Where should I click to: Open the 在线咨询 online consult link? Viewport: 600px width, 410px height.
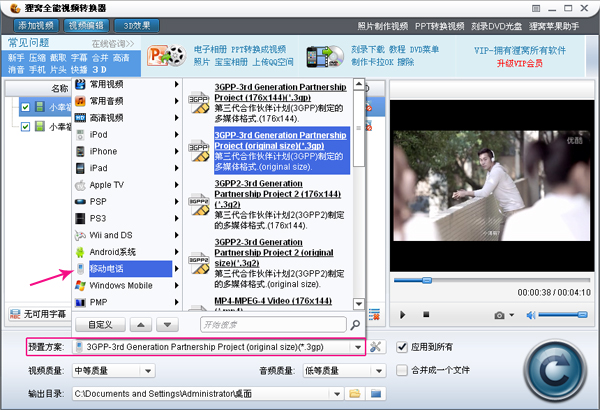point(112,44)
